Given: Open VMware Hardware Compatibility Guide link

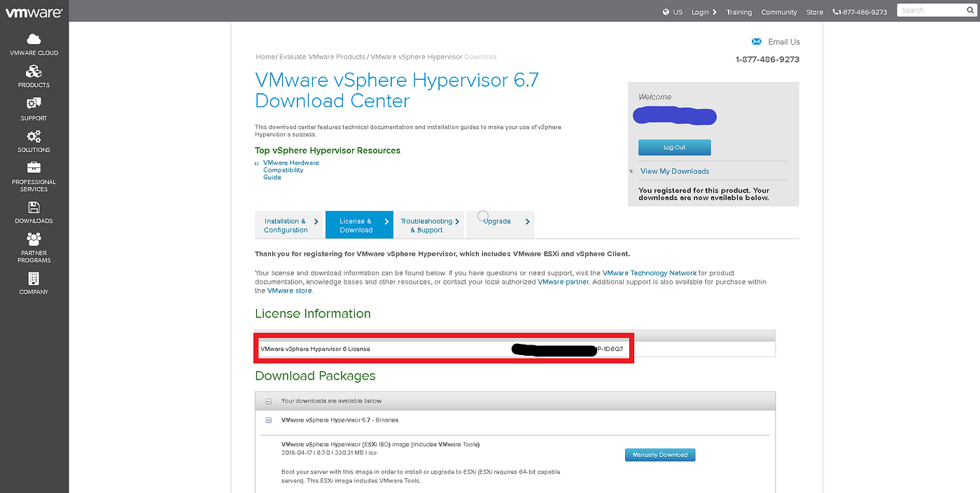Looking at the screenshot, I should pos(290,170).
